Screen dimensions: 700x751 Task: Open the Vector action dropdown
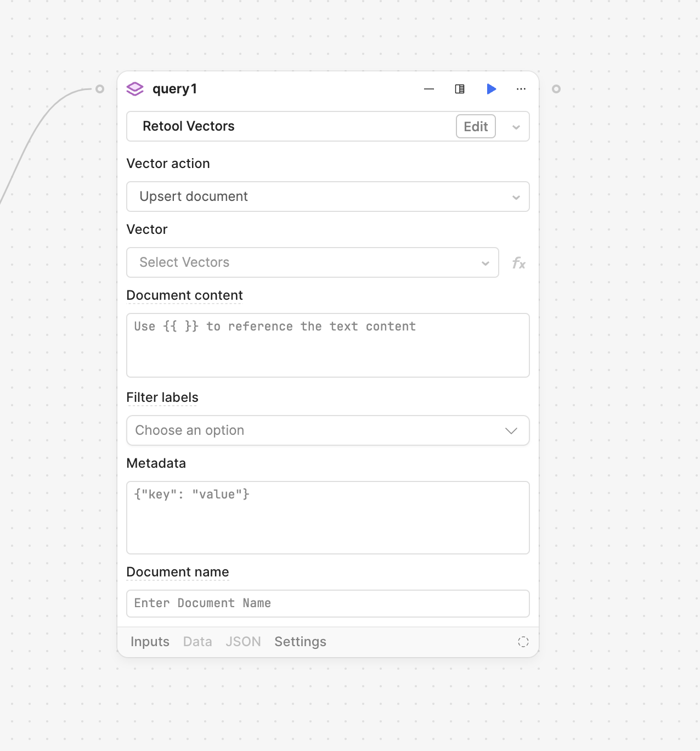coord(328,197)
